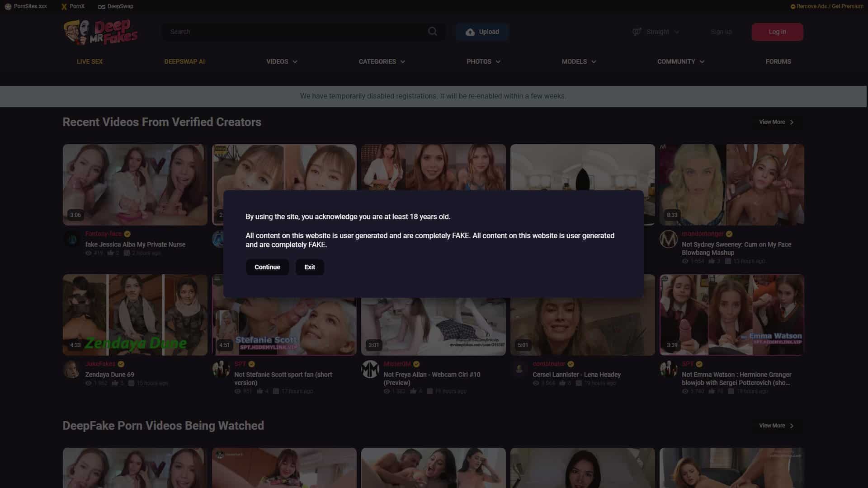Click the right chevron next to View More
868x488 pixels.
click(x=792, y=122)
